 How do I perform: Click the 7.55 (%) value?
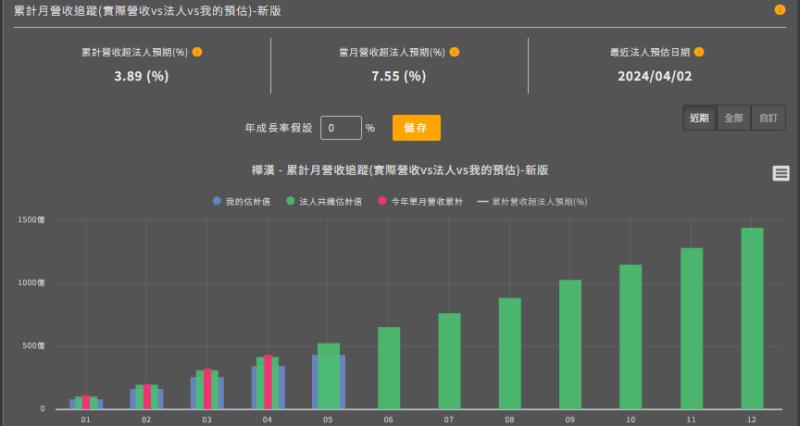pyautogui.click(x=398, y=76)
